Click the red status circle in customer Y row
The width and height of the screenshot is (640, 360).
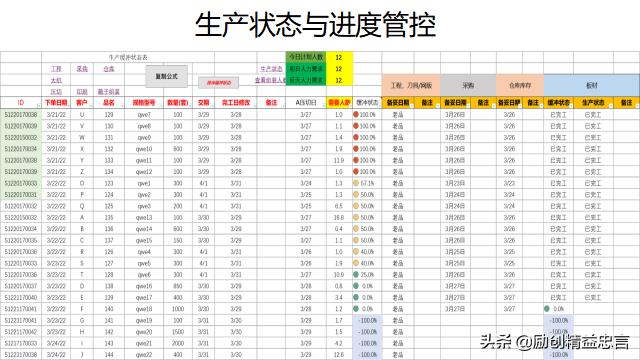click(356, 160)
